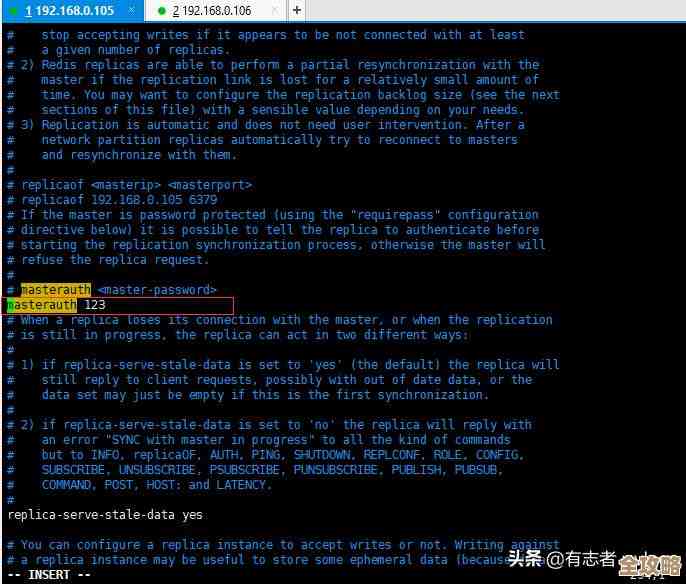Click the <master-password> placeholder text
Viewport: 686px width, 584px height.
[x=157, y=290]
